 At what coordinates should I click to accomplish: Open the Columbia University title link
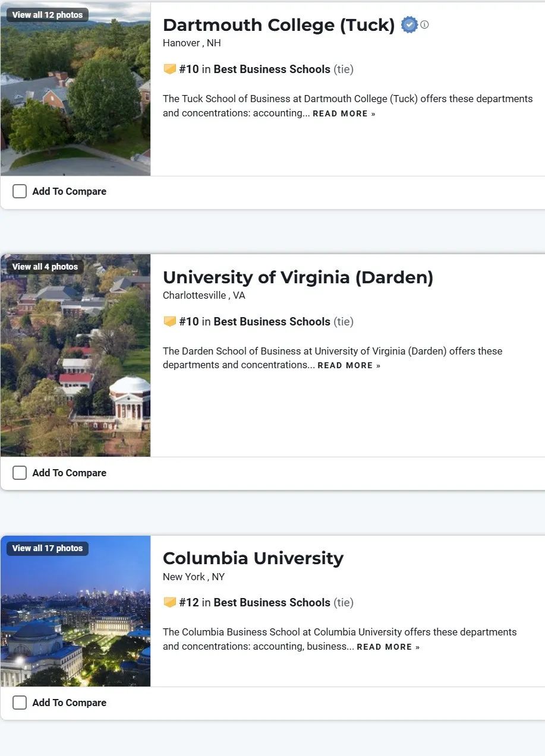(x=253, y=558)
